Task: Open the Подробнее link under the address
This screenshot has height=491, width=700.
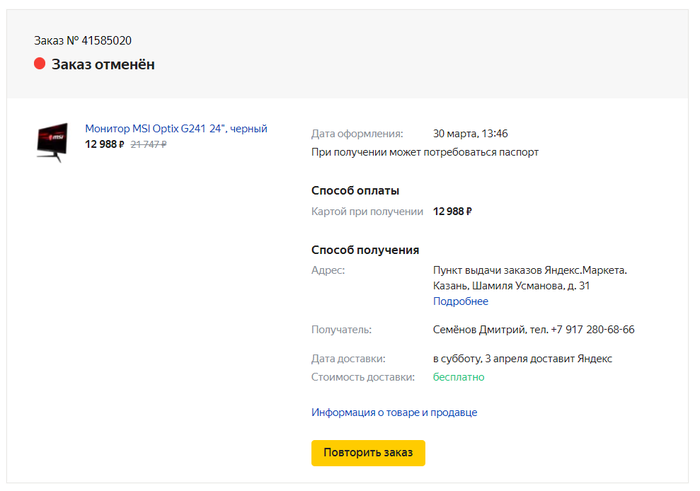Action: (460, 301)
